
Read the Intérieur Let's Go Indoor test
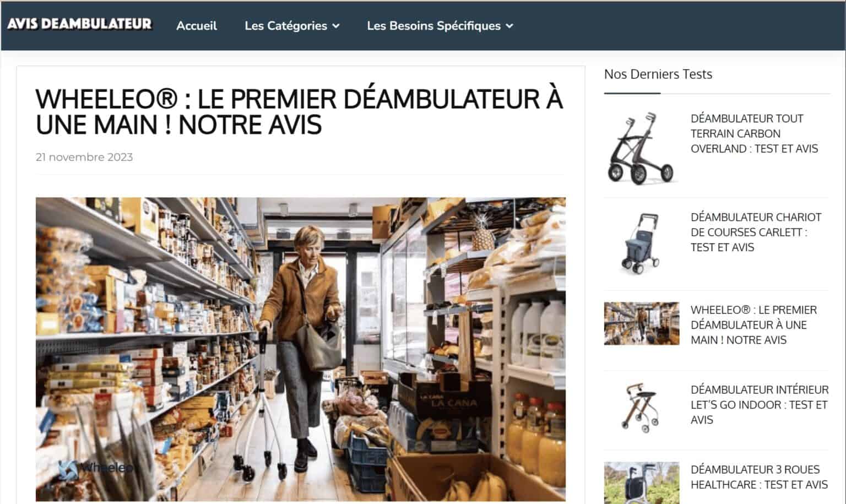tap(760, 405)
